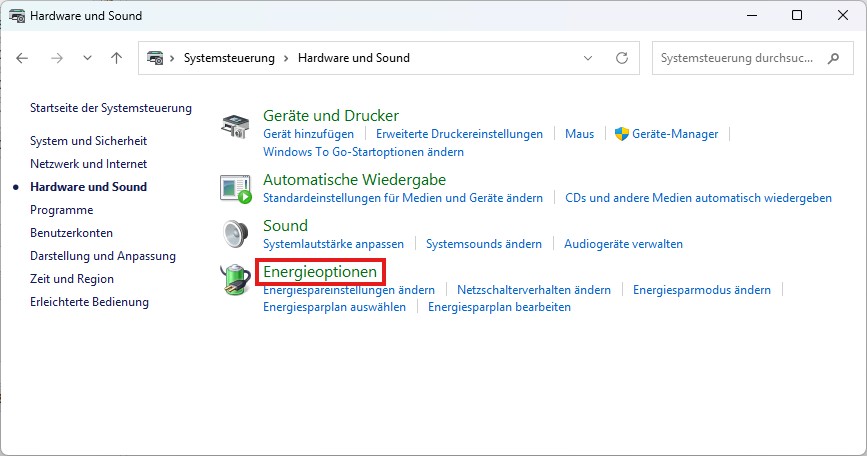The width and height of the screenshot is (867, 456).
Task: Click the Sound speaker icon
Action: click(236, 234)
